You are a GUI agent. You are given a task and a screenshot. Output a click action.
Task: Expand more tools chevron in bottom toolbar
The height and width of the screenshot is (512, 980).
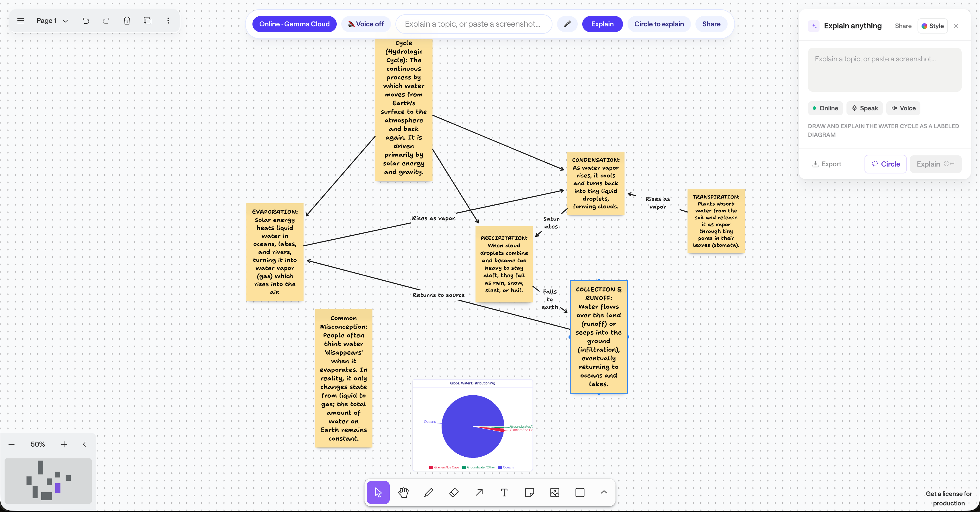[604, 492]
